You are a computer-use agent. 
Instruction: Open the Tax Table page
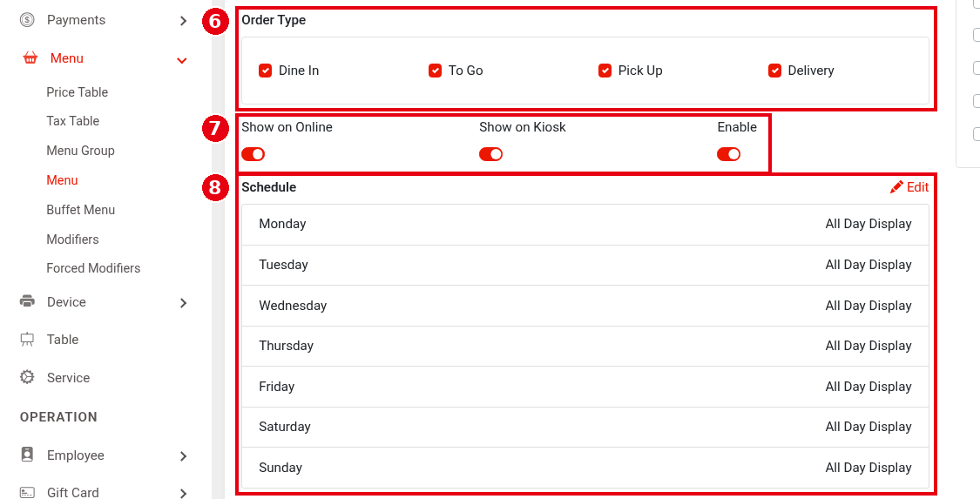coord(72,121)
